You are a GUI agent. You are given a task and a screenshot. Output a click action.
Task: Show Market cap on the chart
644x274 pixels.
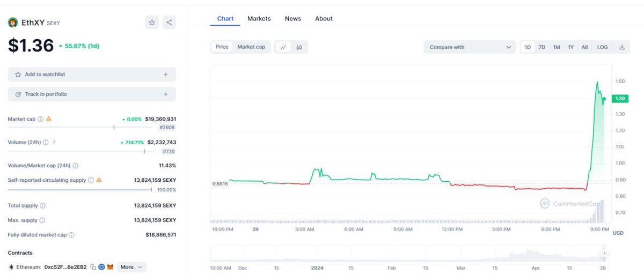pos(251,47)
